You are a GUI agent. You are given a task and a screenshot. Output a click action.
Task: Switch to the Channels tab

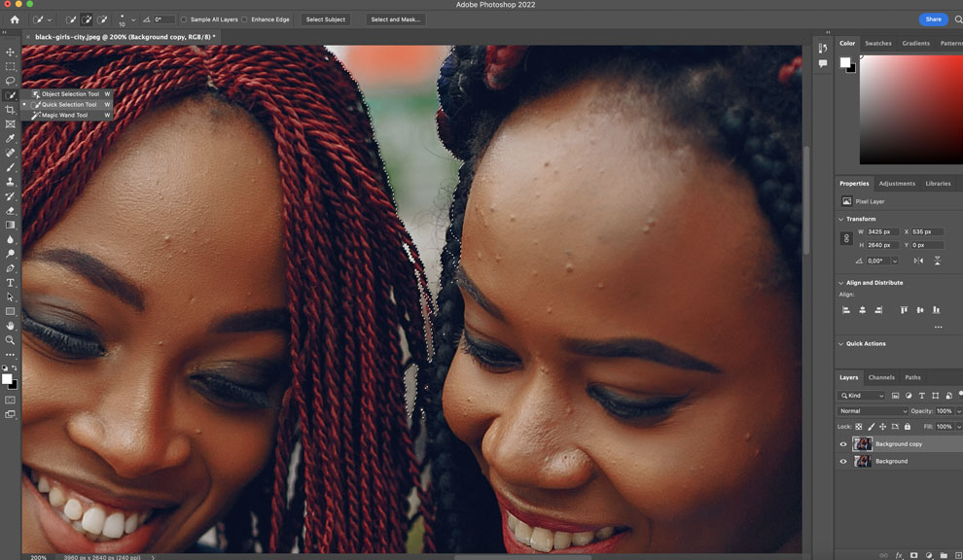coord(881,377)
